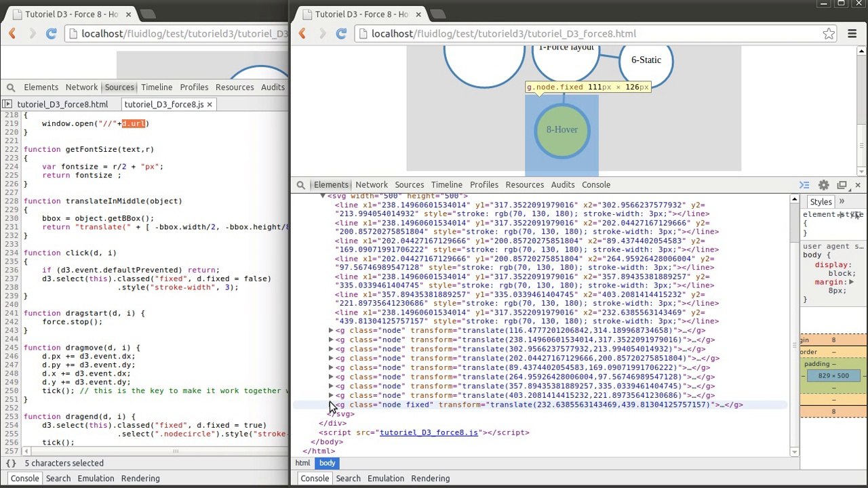Click the 829 × 500 content box in metrics
Screen dimensions: 868x488
(x=833, y=375)
